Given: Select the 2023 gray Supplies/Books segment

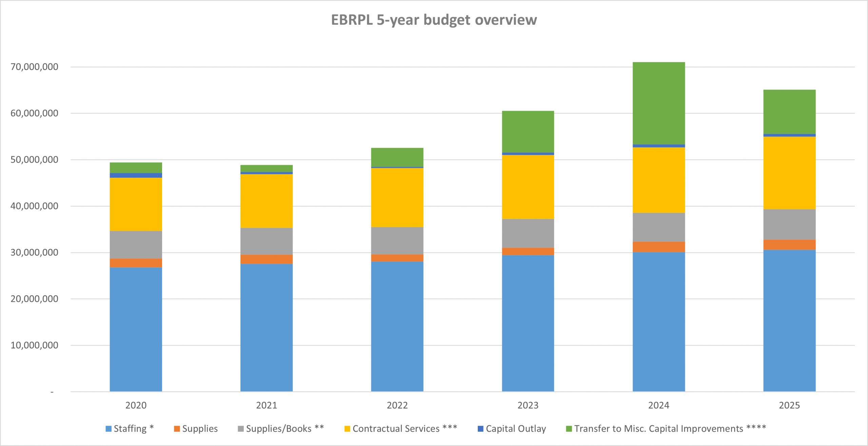Looking at the screenshot, I should click(x=528, y=233).
